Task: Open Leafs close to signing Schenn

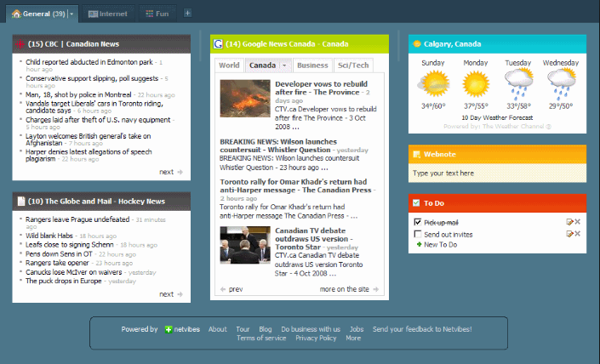Action: 70,245
